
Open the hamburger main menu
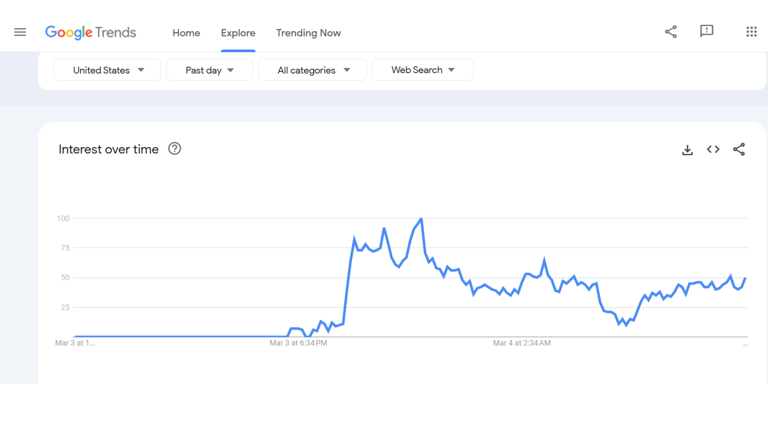(20, 32)
